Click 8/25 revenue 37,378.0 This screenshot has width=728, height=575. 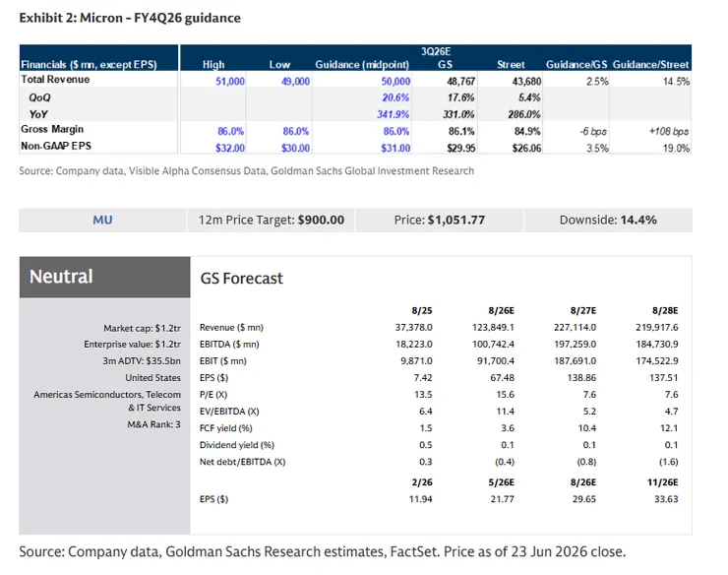[413, 328]
